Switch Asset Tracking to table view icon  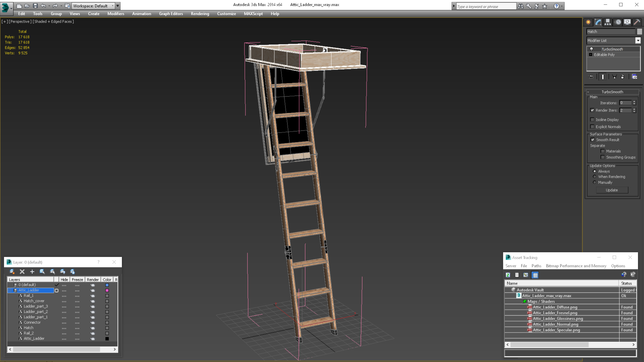tap(535, 275)
